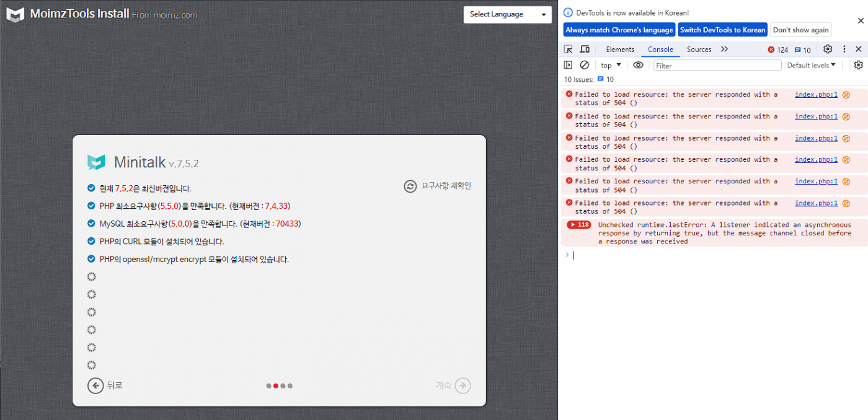Click Switch DevTools to Korean button
The height and width of the screenshot is (420, 868).
[723, 30]
